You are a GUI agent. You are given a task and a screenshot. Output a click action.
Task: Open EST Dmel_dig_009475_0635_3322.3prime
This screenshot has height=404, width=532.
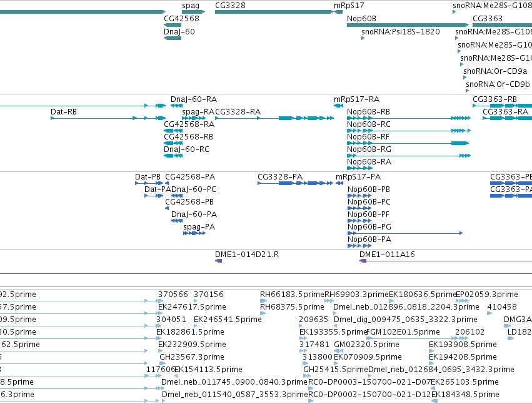pyautogui.click(x=406, y=320)
